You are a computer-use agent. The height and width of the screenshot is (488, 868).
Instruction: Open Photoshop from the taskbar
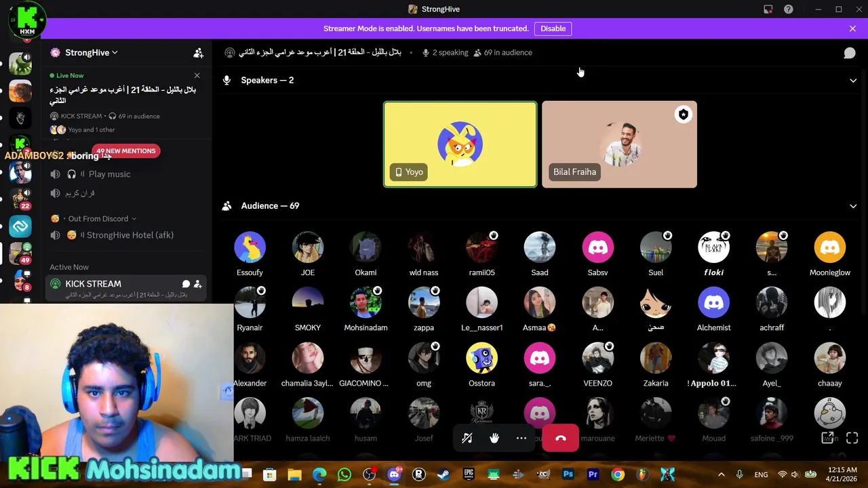pyautogui.click(x=568, y=474)
